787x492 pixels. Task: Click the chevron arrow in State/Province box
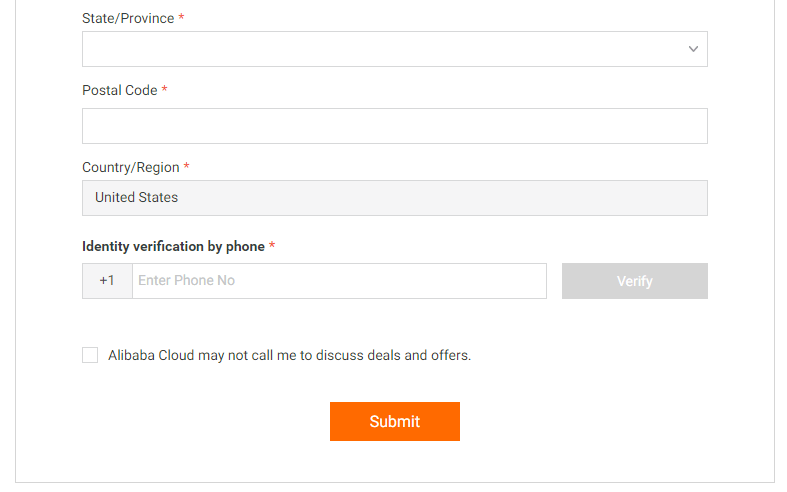coord(693,49)
